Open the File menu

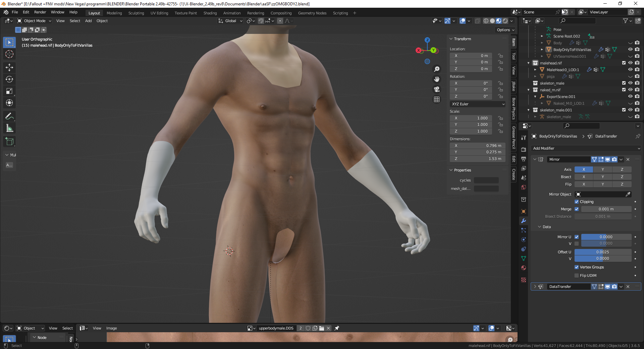tap(15, 12)
